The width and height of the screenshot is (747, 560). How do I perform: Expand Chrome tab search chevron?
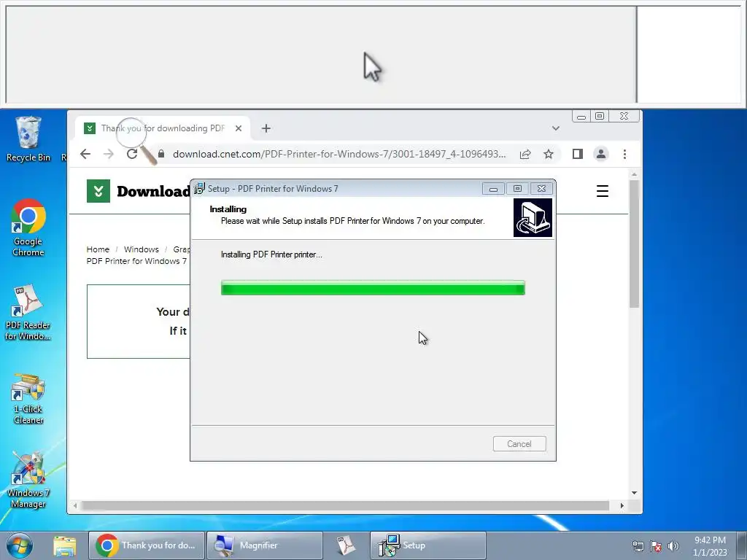(x=555, y=128)
